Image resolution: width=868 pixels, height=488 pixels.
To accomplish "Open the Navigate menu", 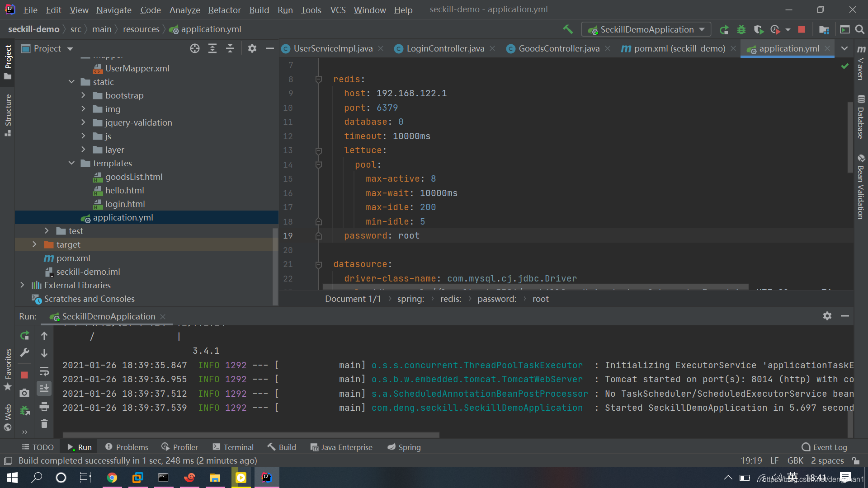I will point(113,9).
